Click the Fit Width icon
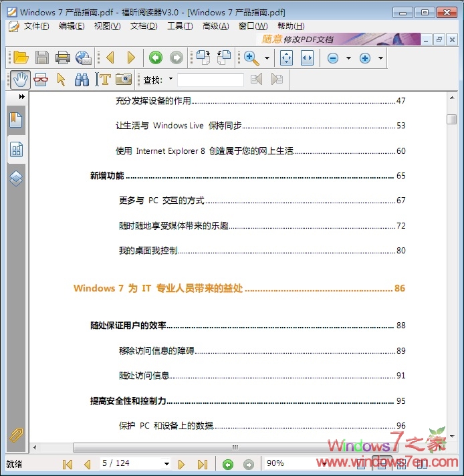Image resolution: width=464 pixels, height=476 pixels. point(307,57)
